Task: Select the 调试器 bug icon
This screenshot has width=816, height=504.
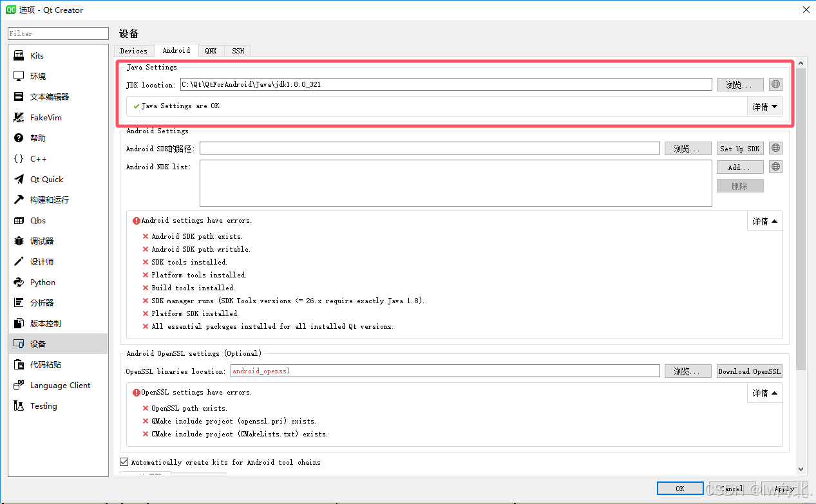Action: click(x=19, y=241)
